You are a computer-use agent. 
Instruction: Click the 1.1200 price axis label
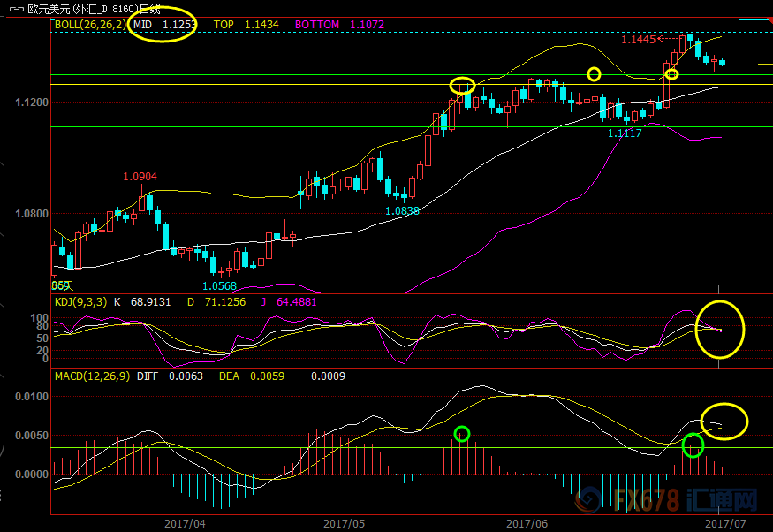(32, 103)
